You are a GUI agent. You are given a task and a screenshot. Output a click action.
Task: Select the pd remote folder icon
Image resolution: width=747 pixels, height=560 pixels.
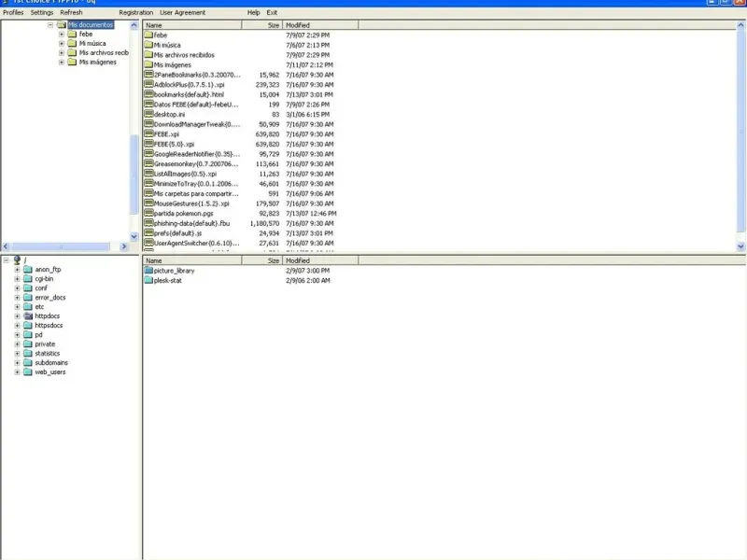pos(28,335)
